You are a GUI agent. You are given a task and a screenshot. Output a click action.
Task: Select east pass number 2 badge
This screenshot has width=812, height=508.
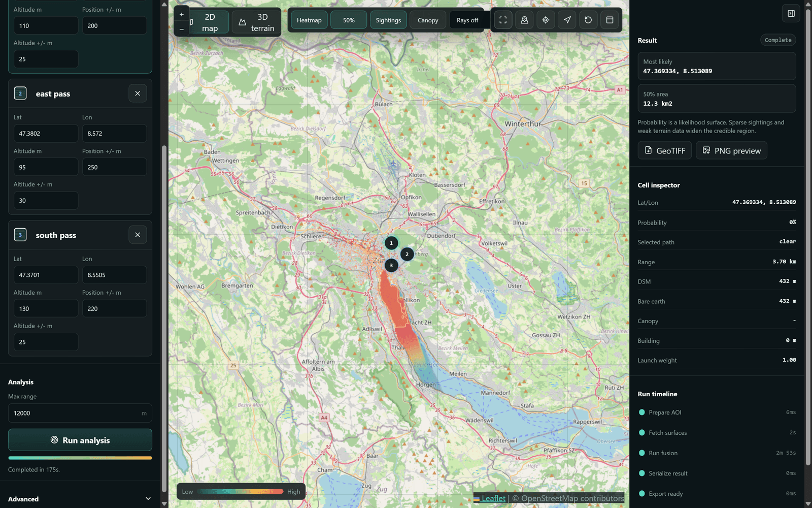coord(20,93)
